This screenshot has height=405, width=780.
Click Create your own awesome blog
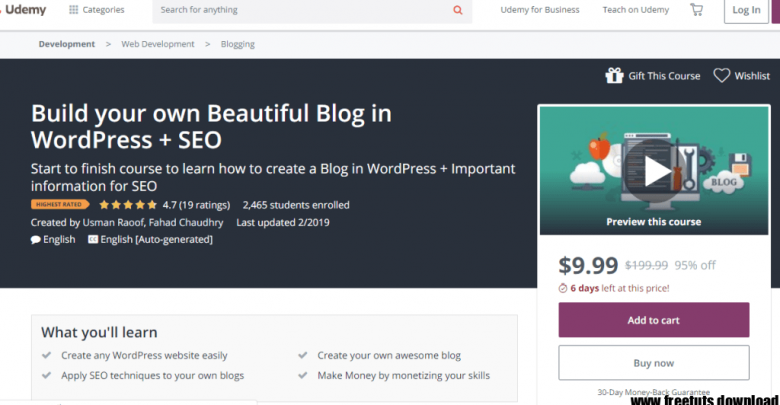[x=389, y=355]
